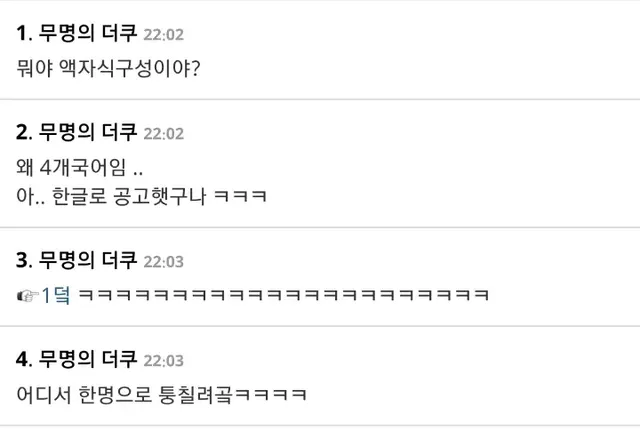Viewport: 640px width, 429px height.
Task: Click the 22:03 timestamp of comment 3
Action: [164, 262]
